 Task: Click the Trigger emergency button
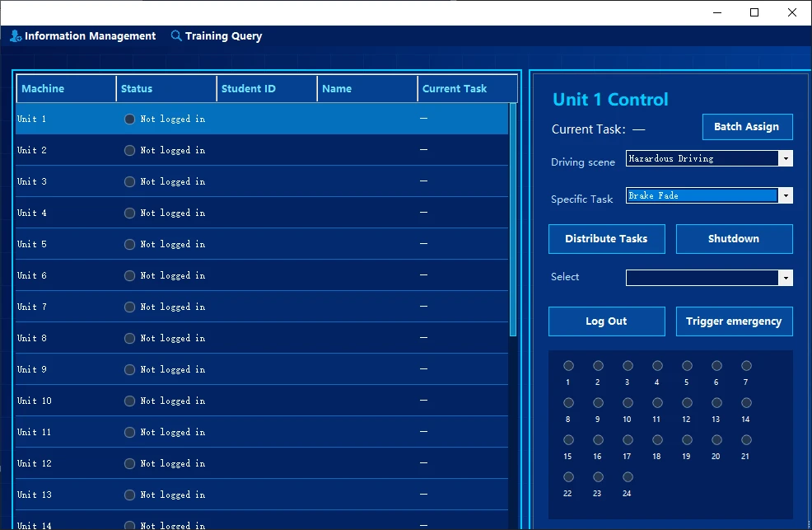click(x=734, y=321)
